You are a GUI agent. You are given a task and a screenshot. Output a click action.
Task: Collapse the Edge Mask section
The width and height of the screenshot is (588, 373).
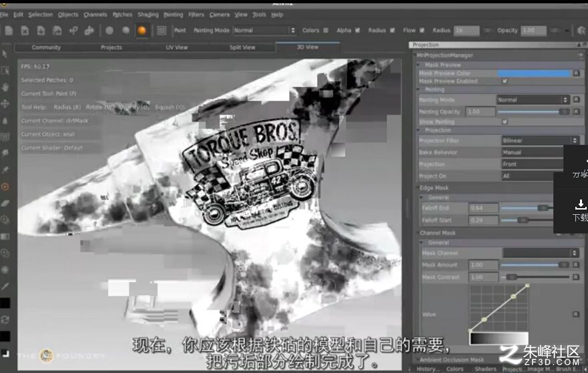(x=416, y=188)
